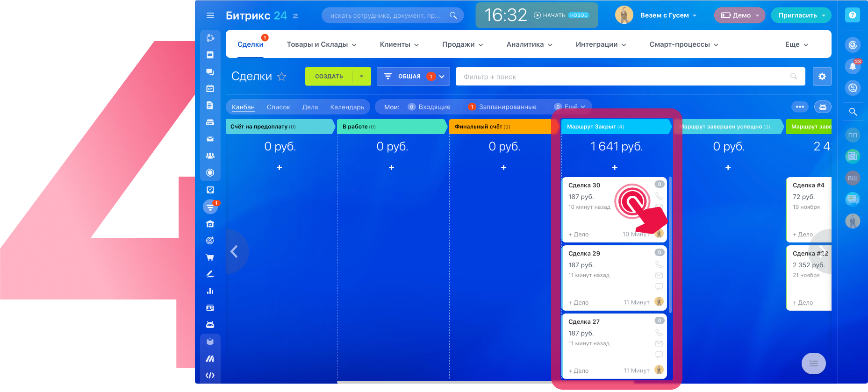This screenshot has height=392, width=868.
Task: Open the chat bubbles icon in left sidebar
Action: (x=210, y=71)
